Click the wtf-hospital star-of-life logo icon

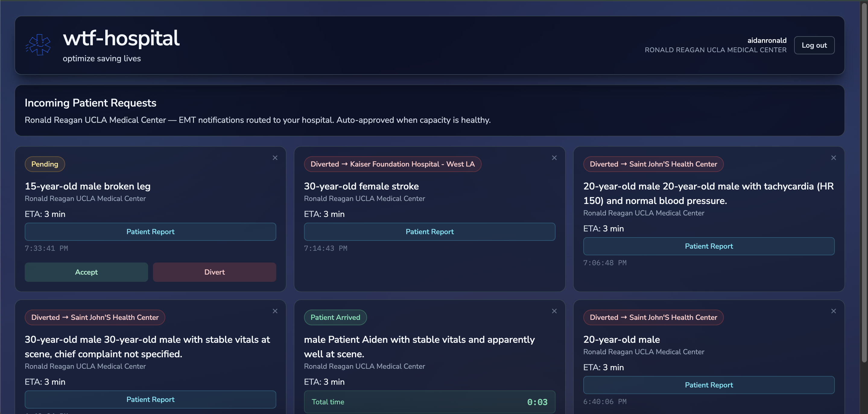(38, 45)
